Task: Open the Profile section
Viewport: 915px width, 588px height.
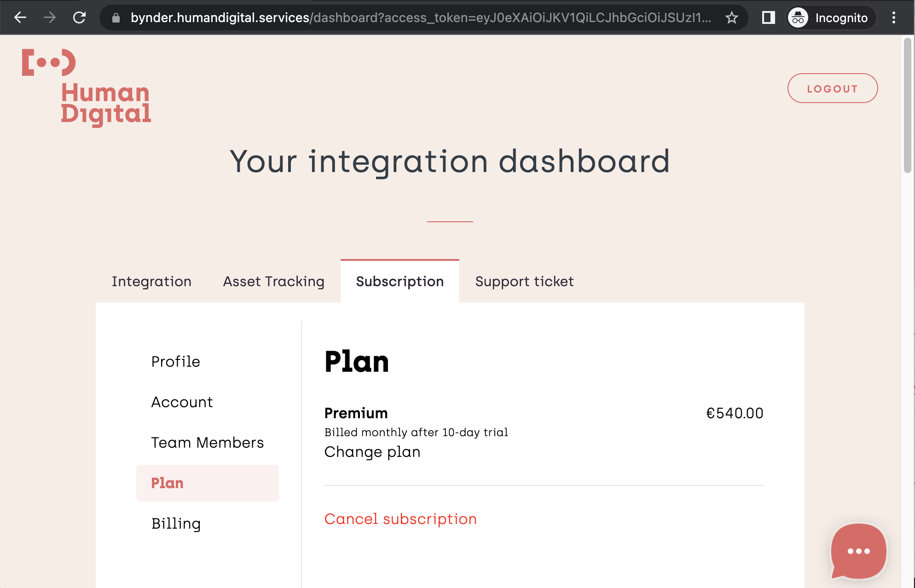Action: tap(175, 362)
